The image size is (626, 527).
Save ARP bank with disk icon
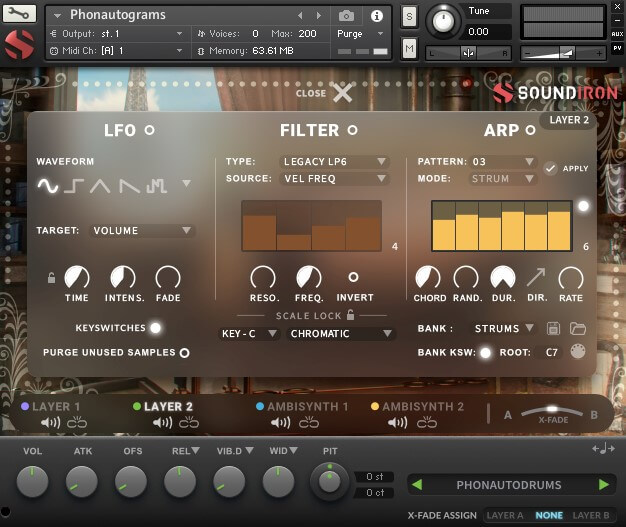coord(553,329)
